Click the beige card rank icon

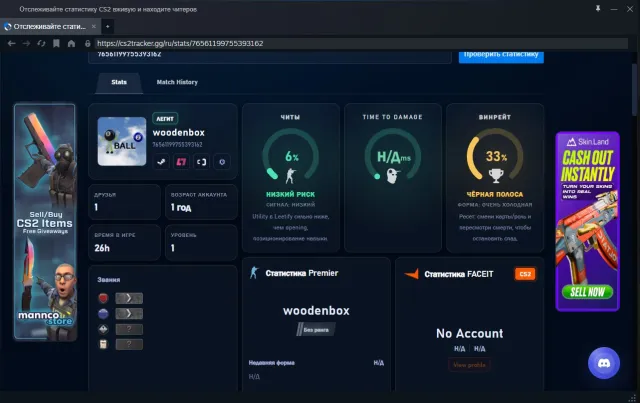pyautogui.click(x=103, y=344)
